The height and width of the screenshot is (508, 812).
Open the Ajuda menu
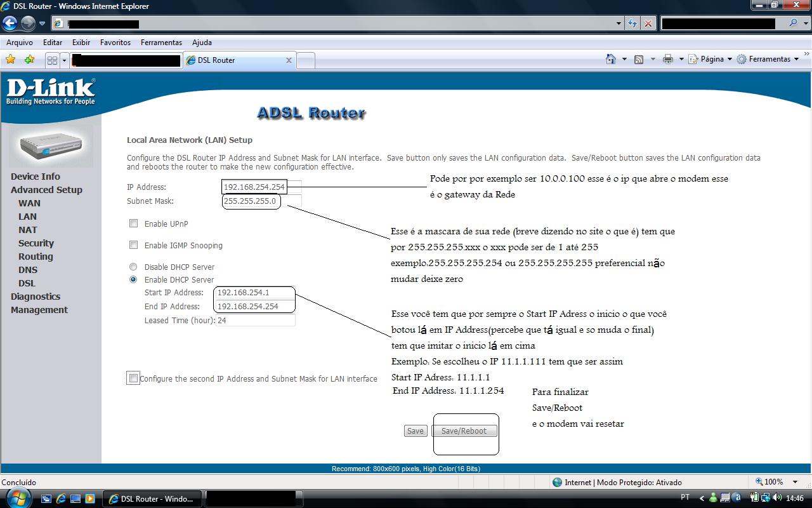tap(202, 43)
